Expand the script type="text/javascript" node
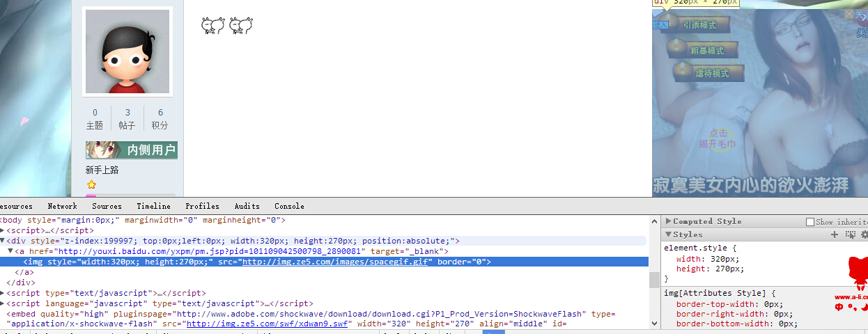This screenshot has height=334, width=868. pyautogui.click(x=2, y=293)
